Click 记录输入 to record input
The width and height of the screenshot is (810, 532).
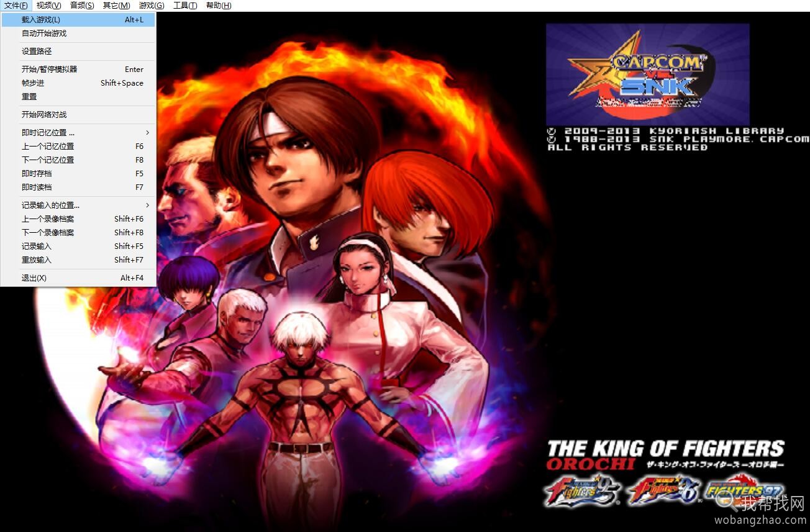(x=78, y=246)
